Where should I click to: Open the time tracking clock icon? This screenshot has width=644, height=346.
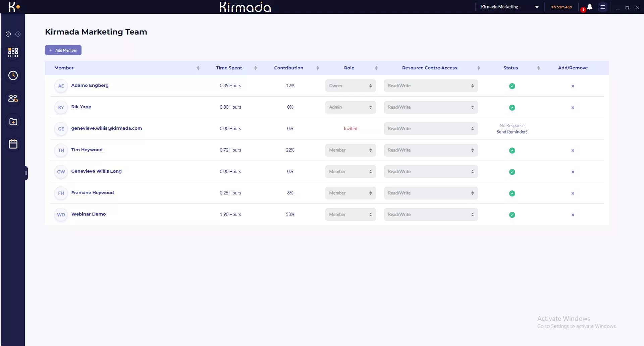tap(13, 75)
